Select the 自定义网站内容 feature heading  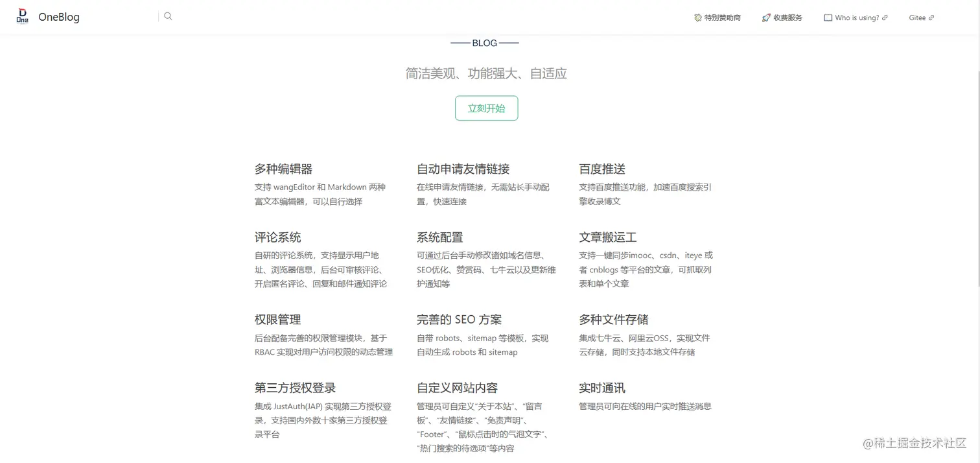(457, 388)
